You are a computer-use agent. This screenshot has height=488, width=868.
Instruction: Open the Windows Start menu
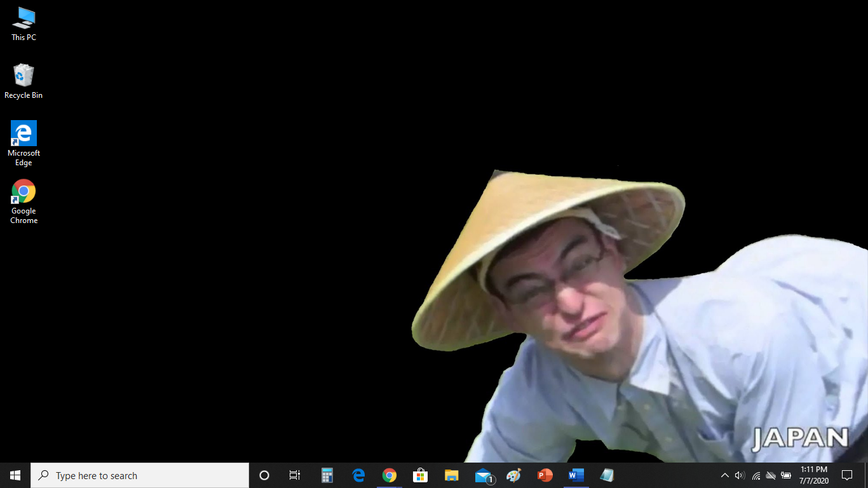15,475
